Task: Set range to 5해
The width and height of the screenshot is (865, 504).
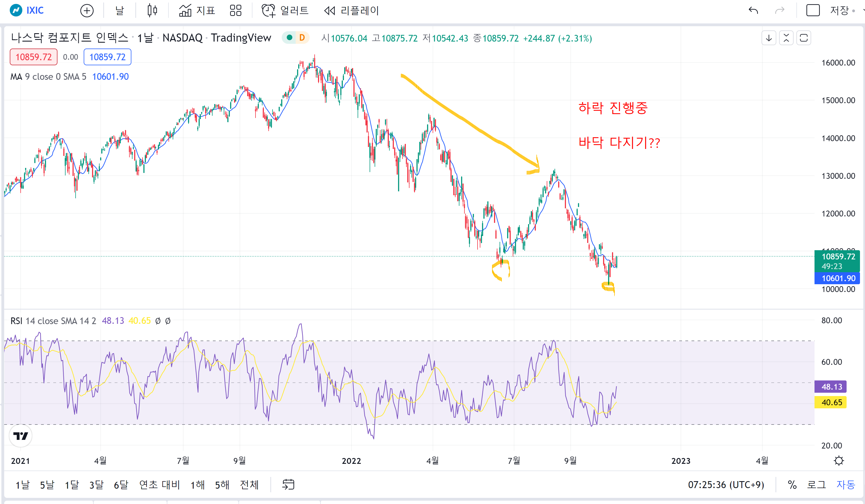Action: [x=222, y=485]
